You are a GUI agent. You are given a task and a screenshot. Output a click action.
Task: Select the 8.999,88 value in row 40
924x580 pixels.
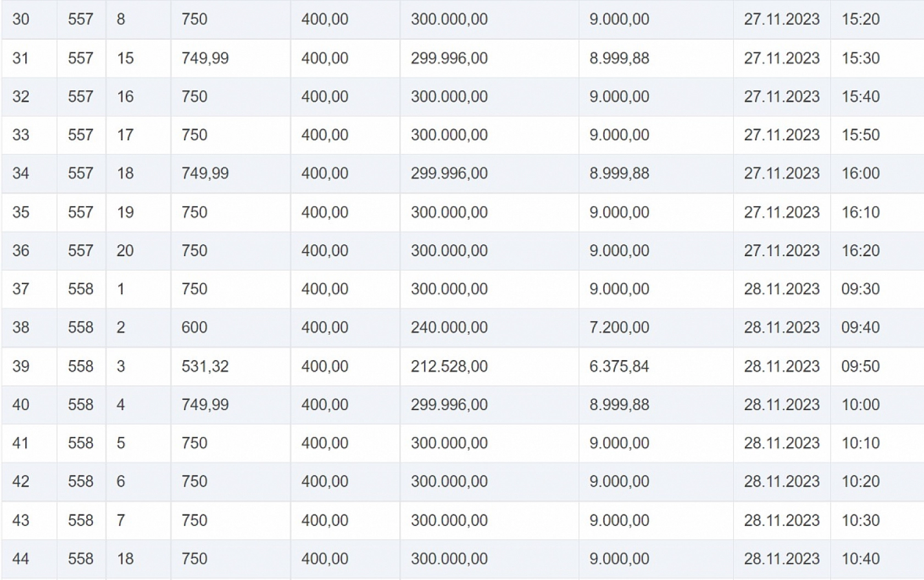[x=619, y=405]
